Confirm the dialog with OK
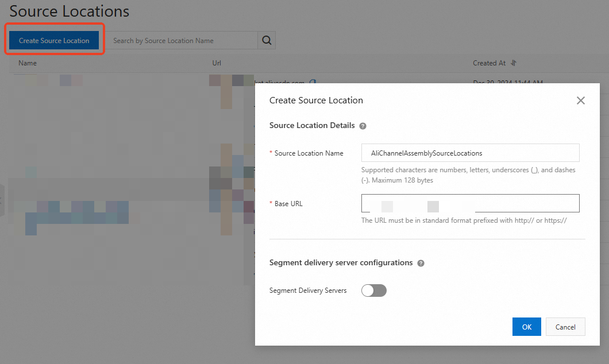 point(526,327)
